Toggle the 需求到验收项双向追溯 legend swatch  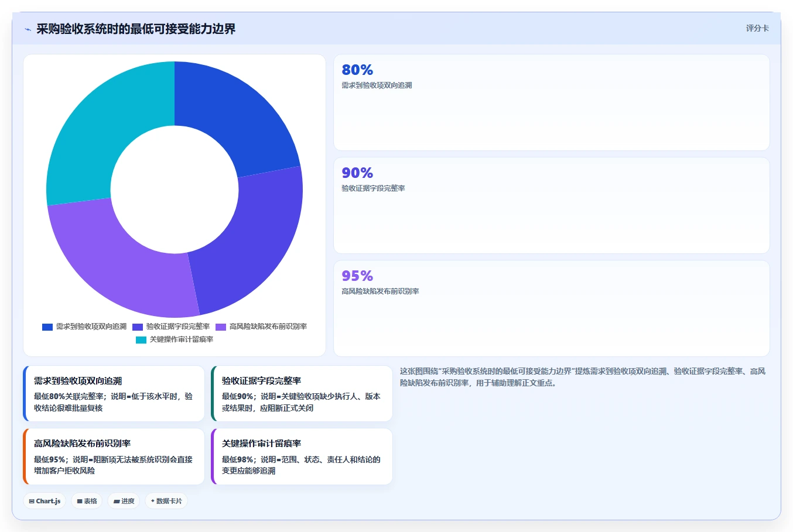[x=47, y=327]
